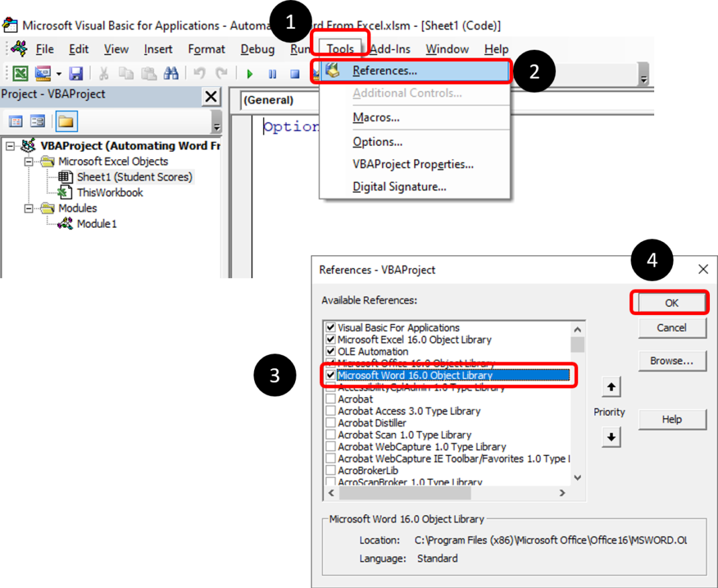
Task: Toggle Folders icon in Project panel
Action: [66, 121]
